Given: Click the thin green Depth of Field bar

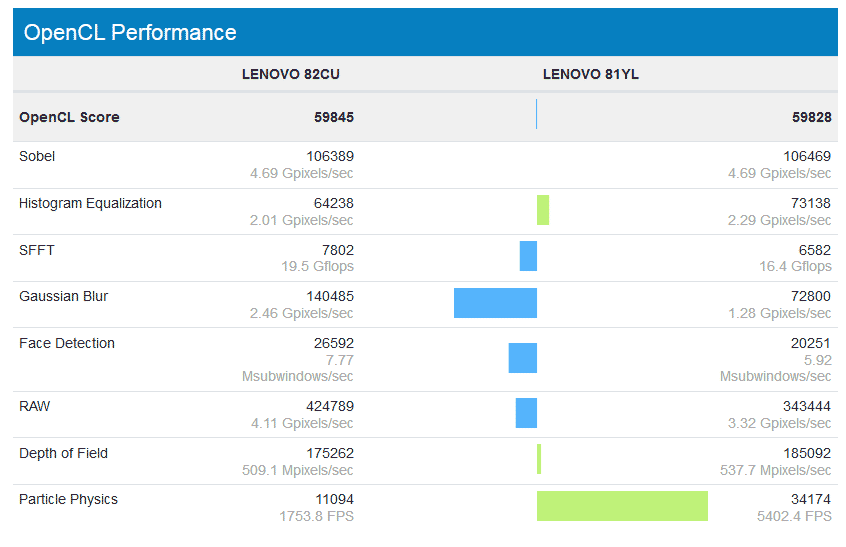Looking at the screenshot, I should point(539,459).
